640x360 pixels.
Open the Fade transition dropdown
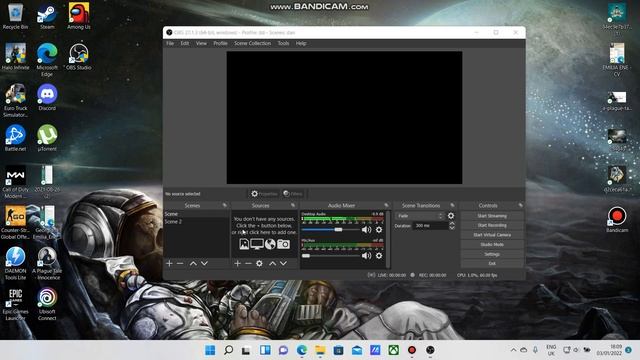(x=420, y=216)
